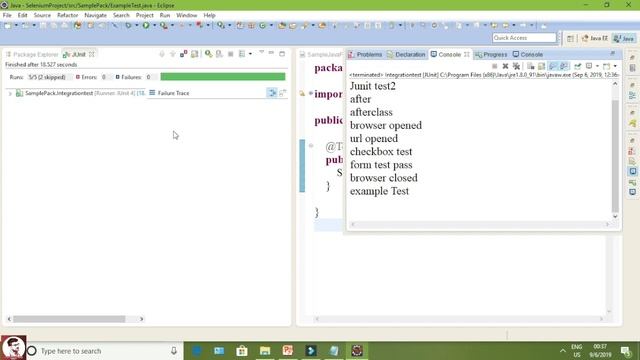Image resolution: width=640 pixels, height=360 pixels.
Task: Open the Test Run History dropdown arrow
Action: click(250, 54)
